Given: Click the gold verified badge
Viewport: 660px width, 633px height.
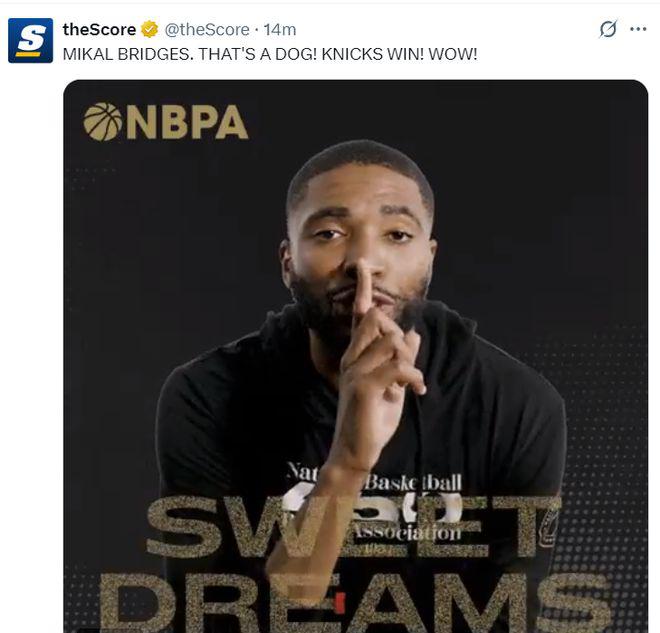Looking at the screenshot, I should [x=149, y=29].
